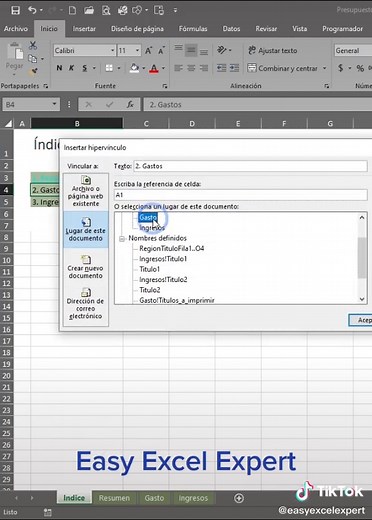372x520 pixels.
Task: Select Dirección de correo electrónico option
Action: [86, 304]
